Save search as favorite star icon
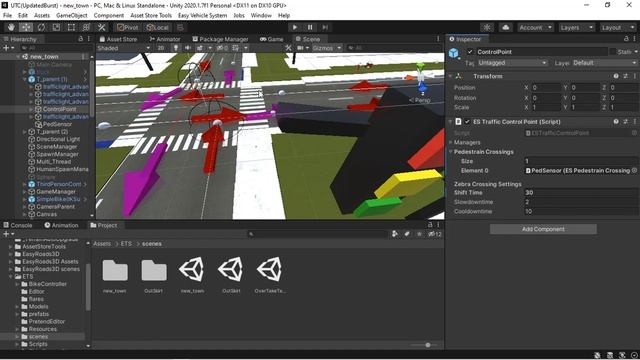 [419, 234]
